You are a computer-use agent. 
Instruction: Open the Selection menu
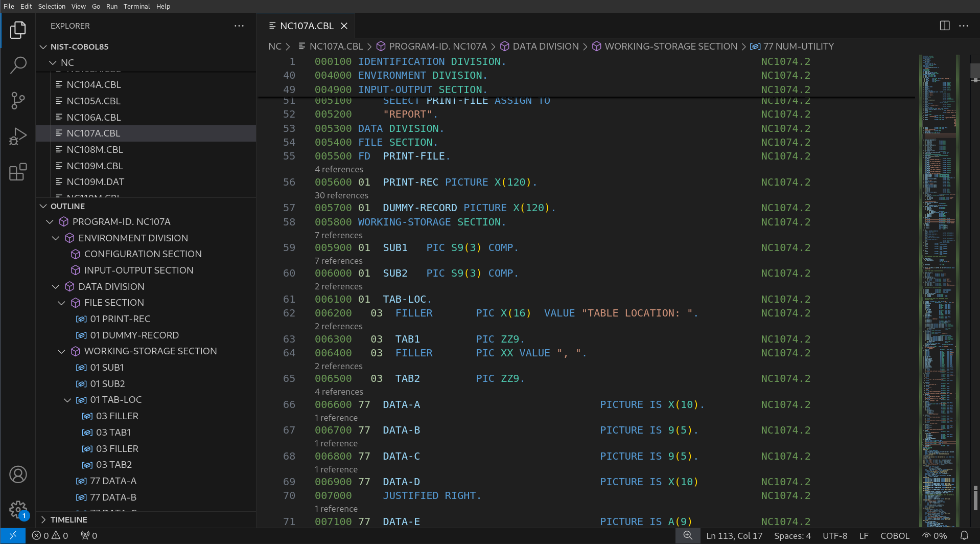[x=52, y=6]
